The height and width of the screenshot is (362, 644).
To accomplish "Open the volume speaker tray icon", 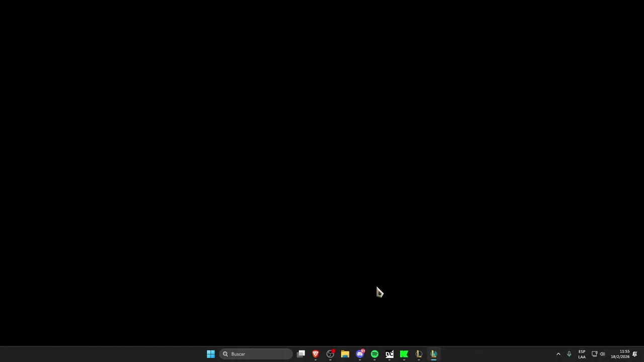I will [602, 354].
